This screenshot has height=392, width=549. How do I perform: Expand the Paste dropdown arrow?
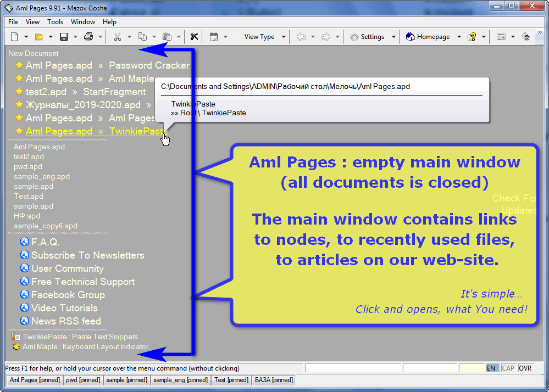179,37
